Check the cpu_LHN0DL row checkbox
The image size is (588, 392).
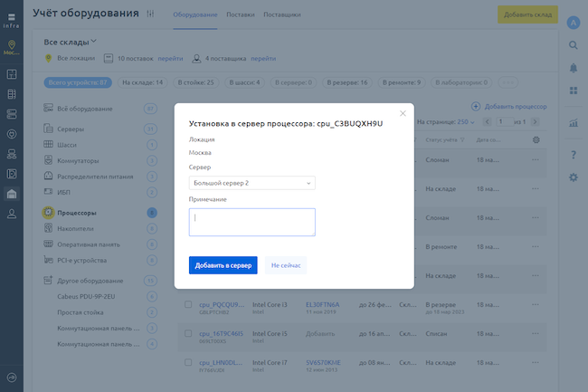point(188,362)
